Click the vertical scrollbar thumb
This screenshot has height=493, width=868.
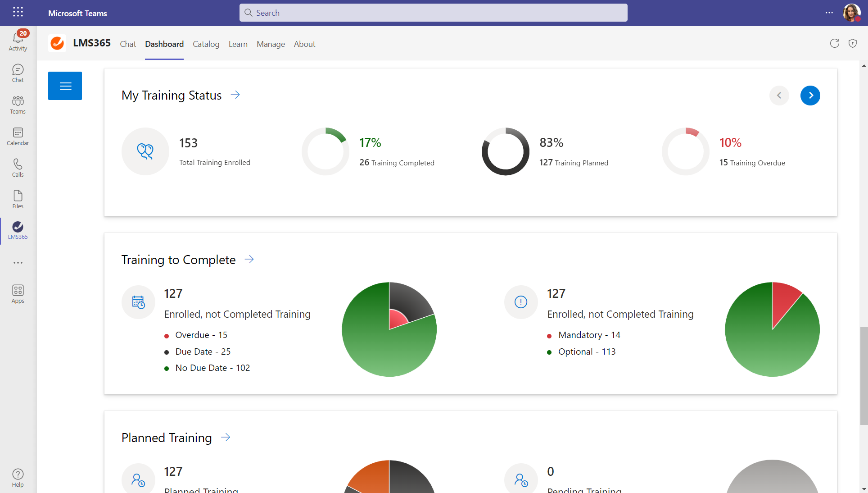[864, 376]
